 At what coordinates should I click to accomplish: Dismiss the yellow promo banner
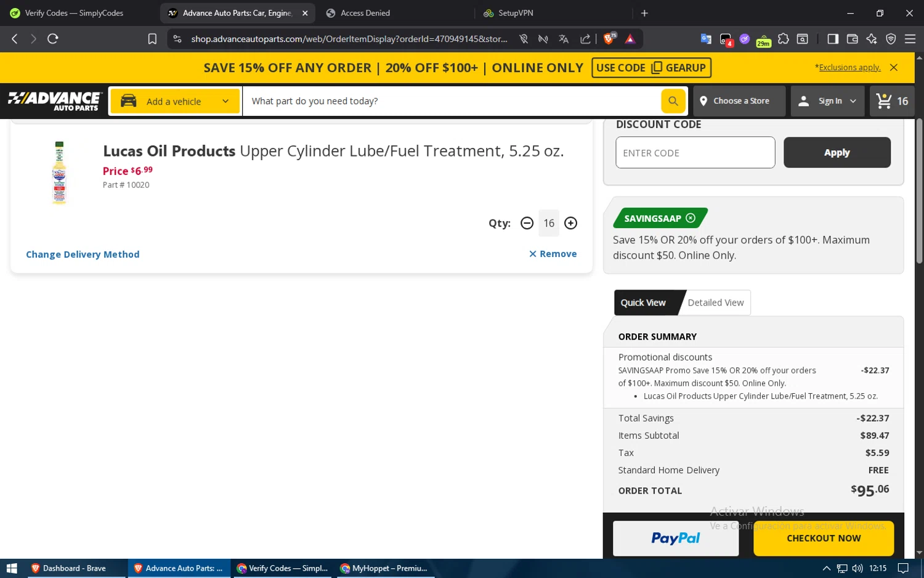click(x=894, y=67)
